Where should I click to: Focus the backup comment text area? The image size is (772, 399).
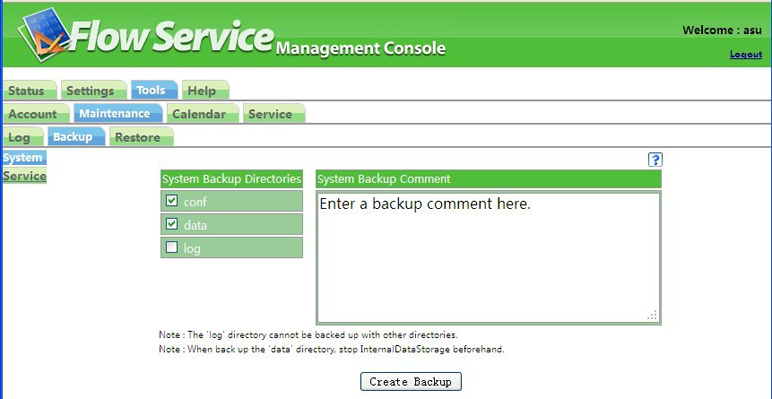488,258
